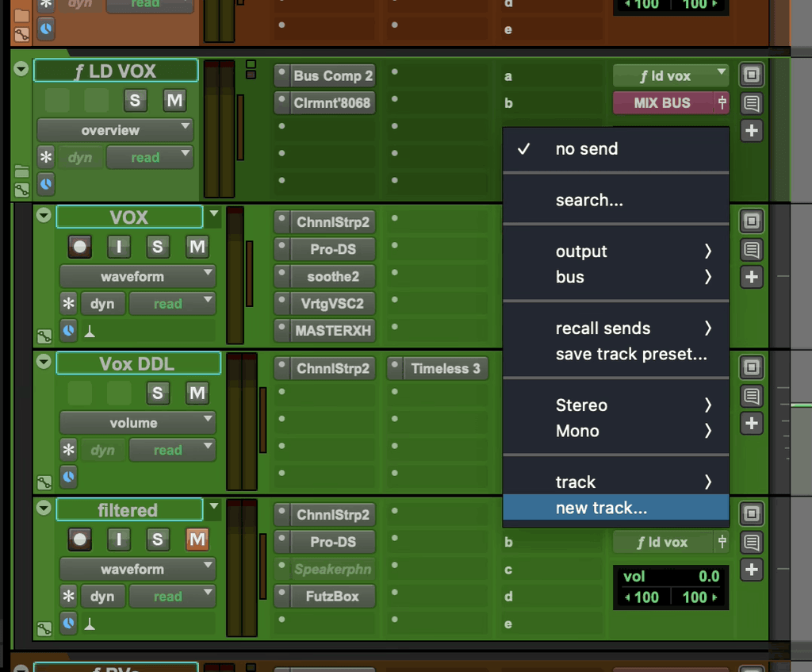
Task: Click MIX BUS output assignment button
Action: click(662, 102)
